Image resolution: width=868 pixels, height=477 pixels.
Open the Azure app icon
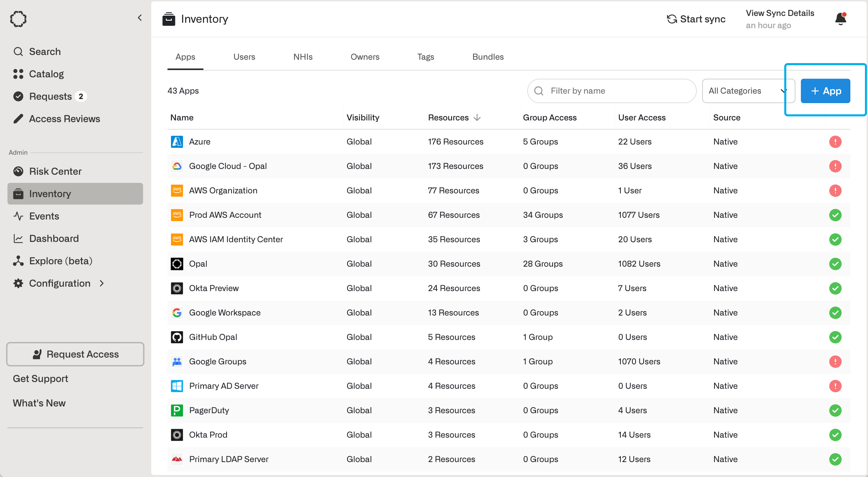[x=177, y=142]
